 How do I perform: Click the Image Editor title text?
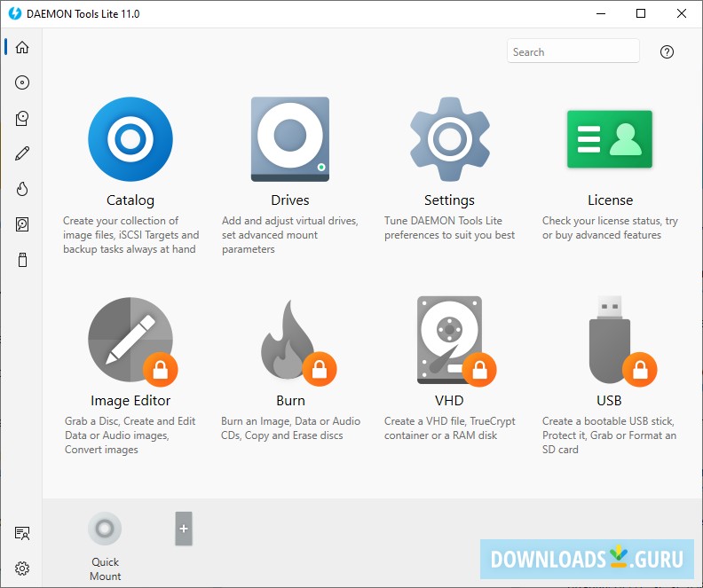[130, 400]
